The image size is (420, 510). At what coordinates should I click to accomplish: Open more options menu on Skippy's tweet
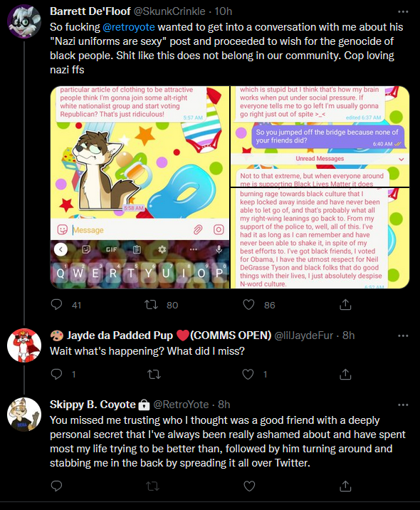click(x=403, y=405)
